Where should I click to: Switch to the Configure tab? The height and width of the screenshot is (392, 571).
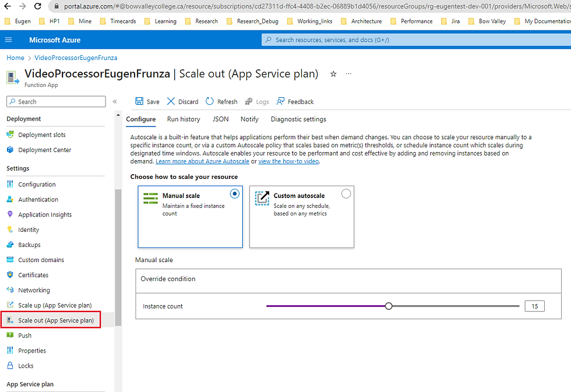point(141,119)
